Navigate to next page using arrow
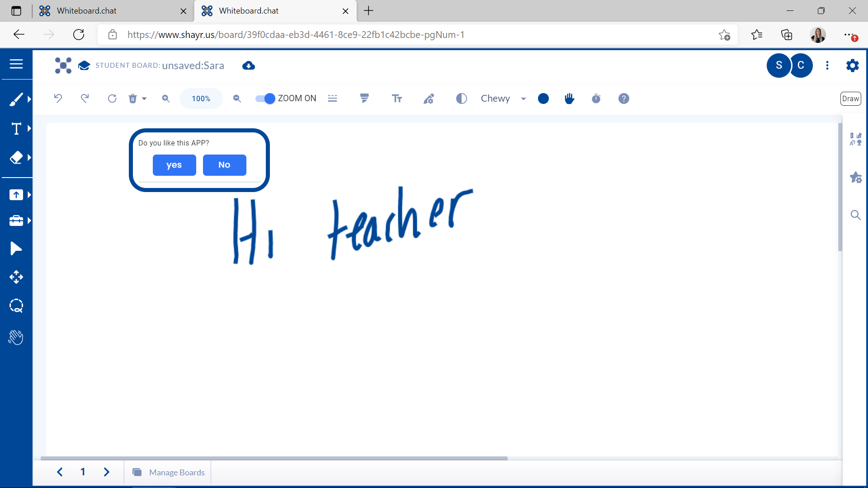This screenshot has width=868, height=488. (x=106, y=472)
